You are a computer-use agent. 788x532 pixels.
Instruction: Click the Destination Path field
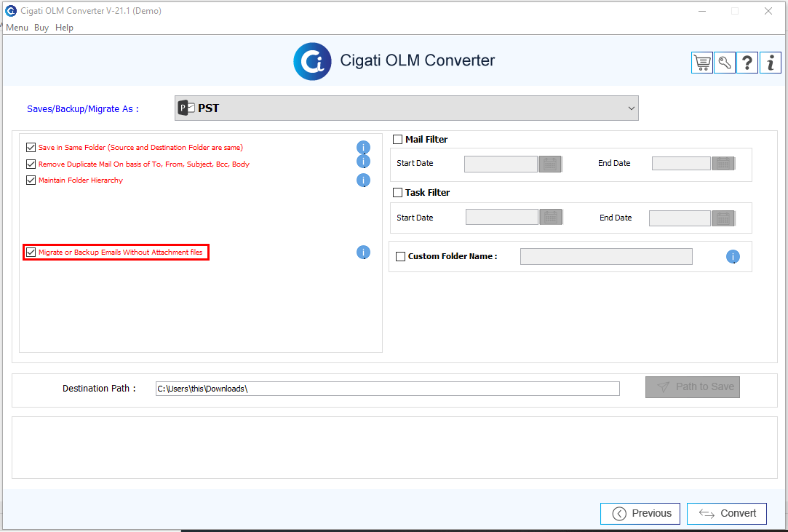[x=388, y=389]
